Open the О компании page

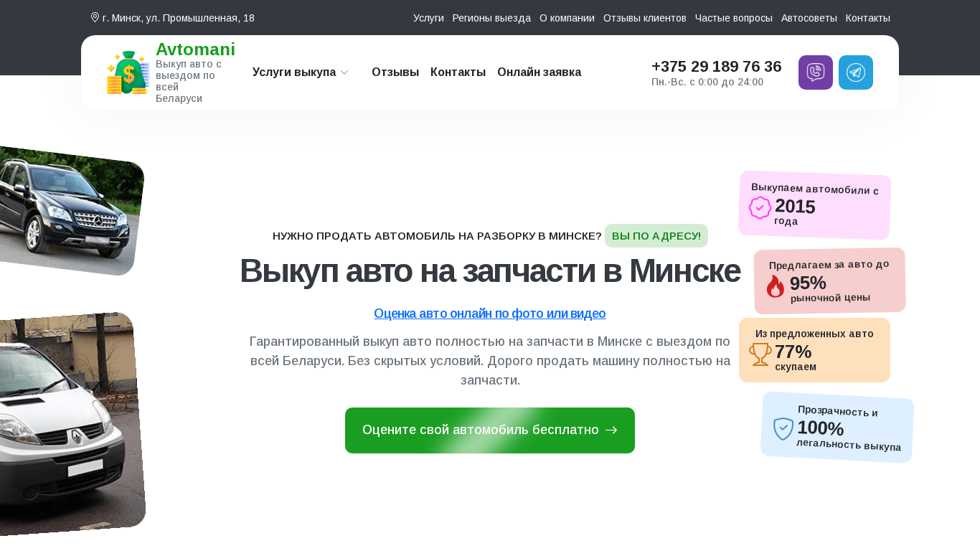[567, 18]
